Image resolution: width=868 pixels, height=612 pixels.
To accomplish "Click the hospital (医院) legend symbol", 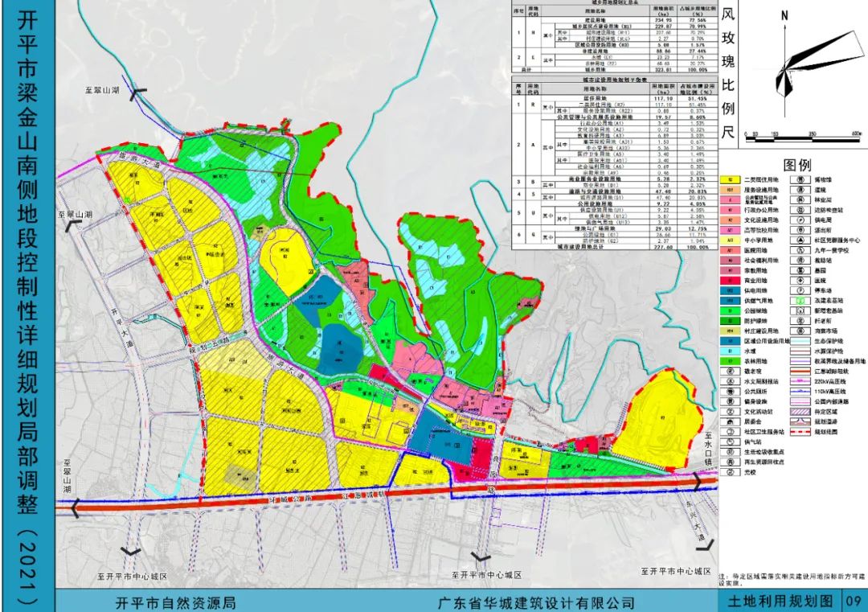I will coord(800,281).
